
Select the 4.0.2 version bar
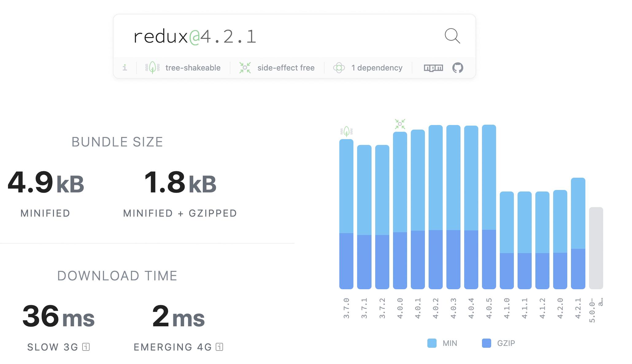436,207
